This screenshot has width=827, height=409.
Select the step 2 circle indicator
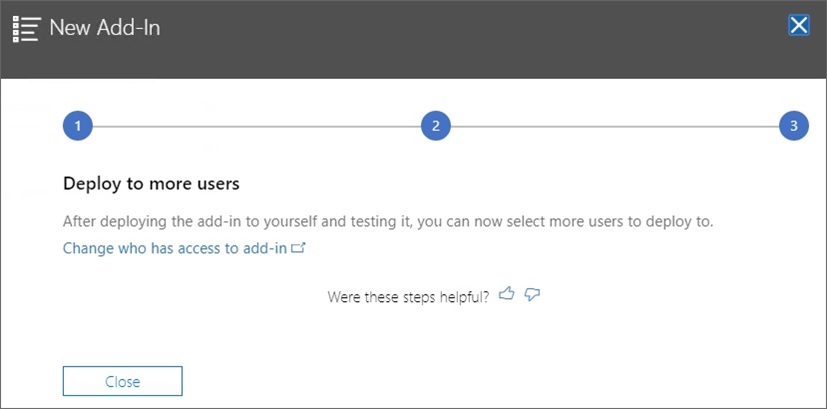point(435,126)
